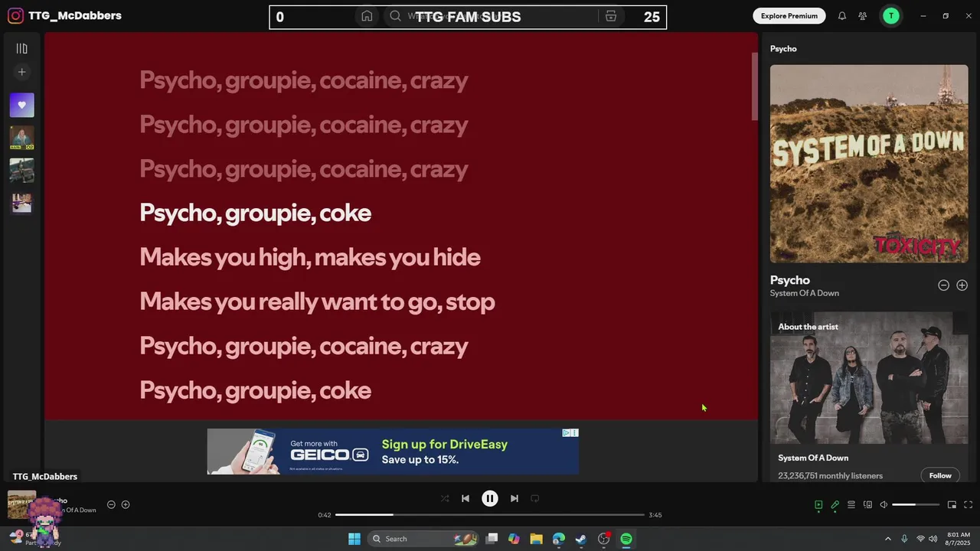Open System Of A Down link under Psycho title

pyautogui.click(x=805, y=293)
